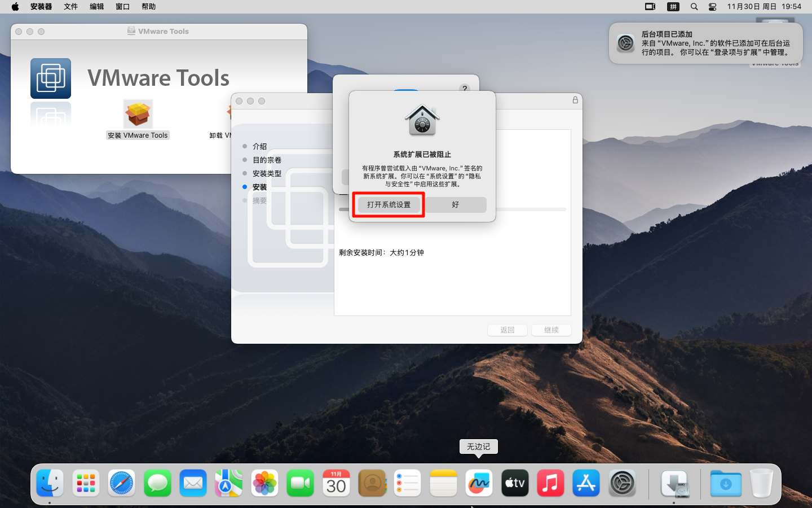Select the 安装 step in installer sidebar

[x=259, y=187]
